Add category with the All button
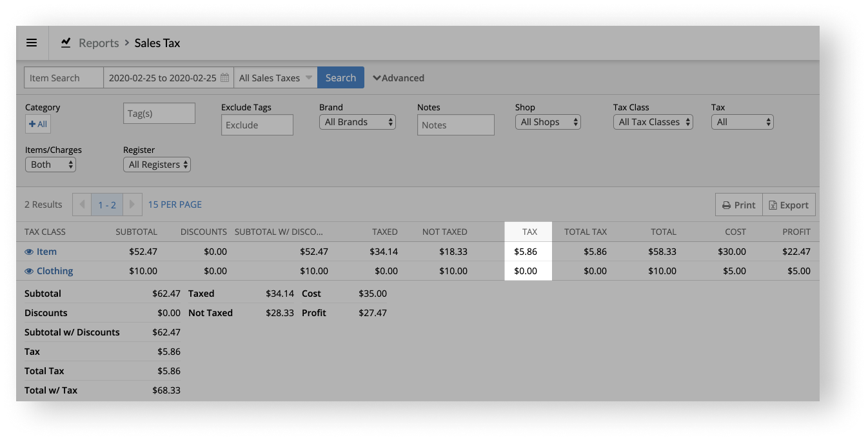This screenshot has width=868, height=440. pyautogui.click(x=37, y=125)
